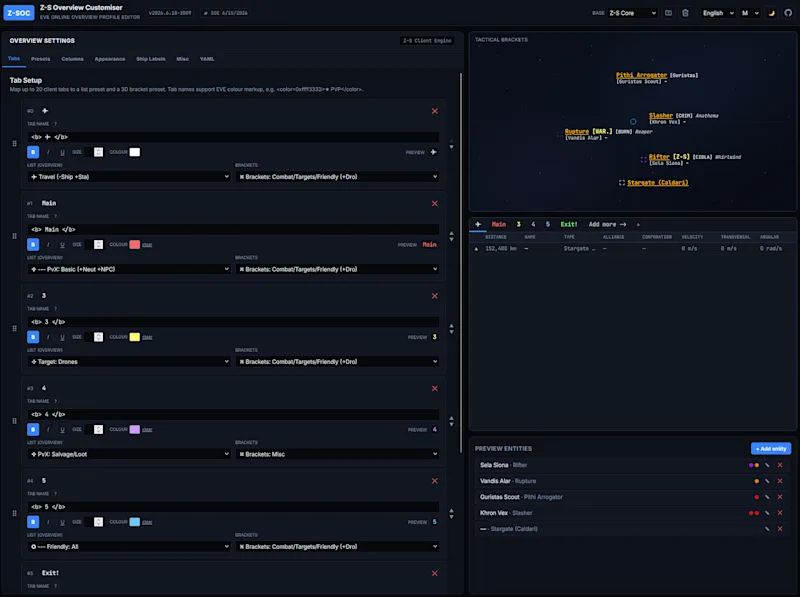The height and width of the screenshot is (597, 800).
Task: Open the PvX: Basic (+Neut +NPC) list dropdown
Action: click(129, 269)
